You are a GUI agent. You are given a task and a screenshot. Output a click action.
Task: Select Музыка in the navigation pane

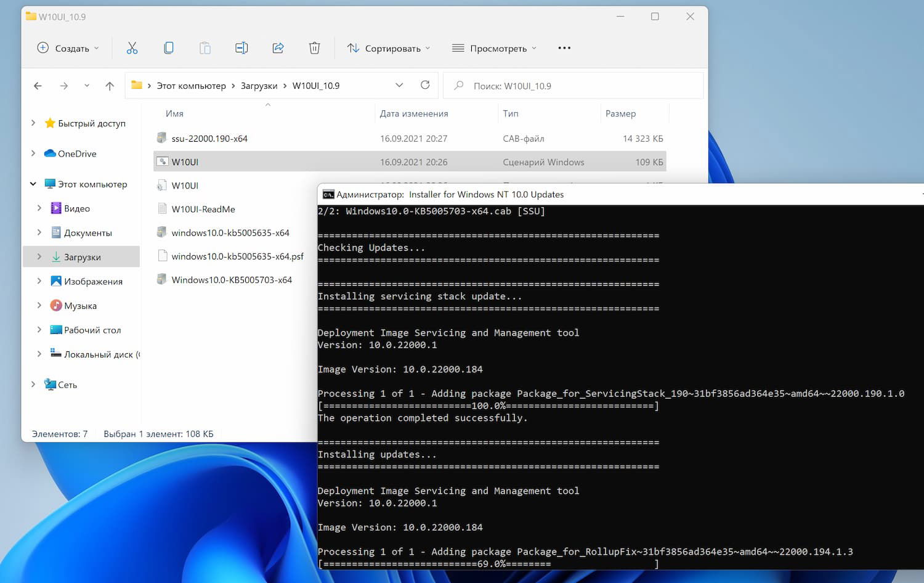pos(80,306)
